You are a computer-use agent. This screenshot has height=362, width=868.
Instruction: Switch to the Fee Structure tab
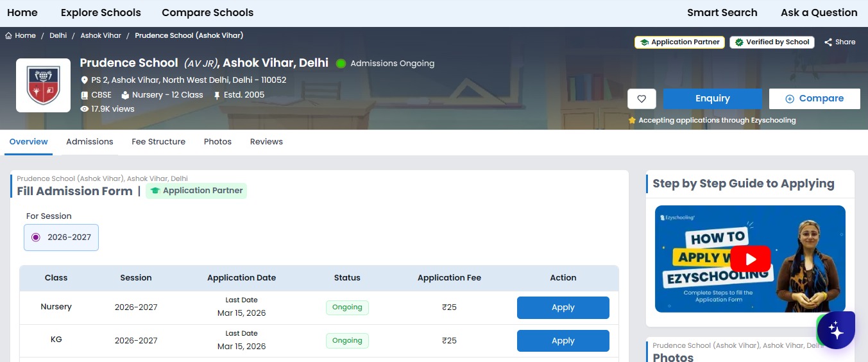(x=158, y=142)
